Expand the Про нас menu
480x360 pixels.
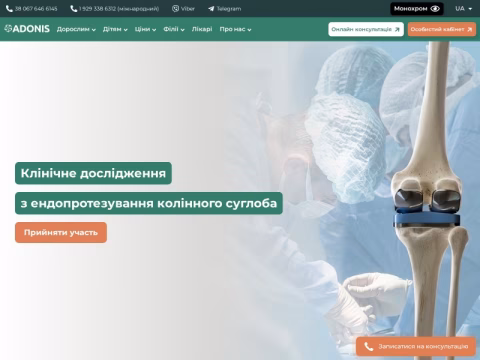coord(235,29)
